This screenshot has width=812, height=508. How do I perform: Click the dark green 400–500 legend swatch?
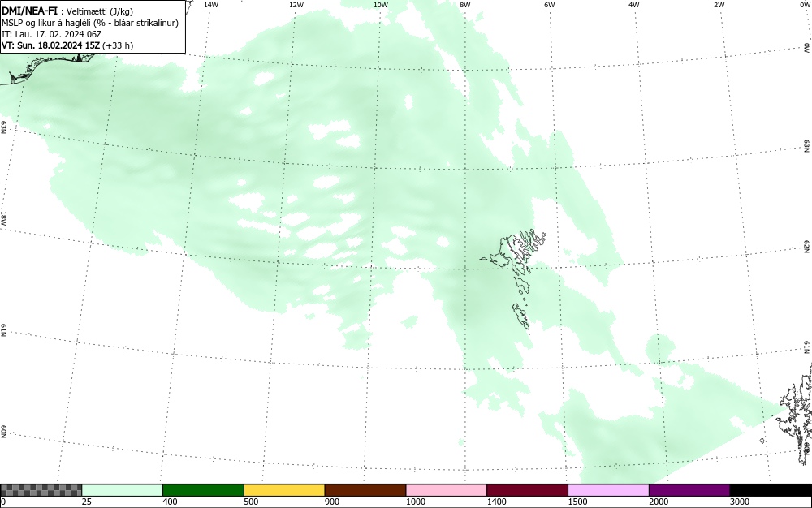(x=203, y=490)
